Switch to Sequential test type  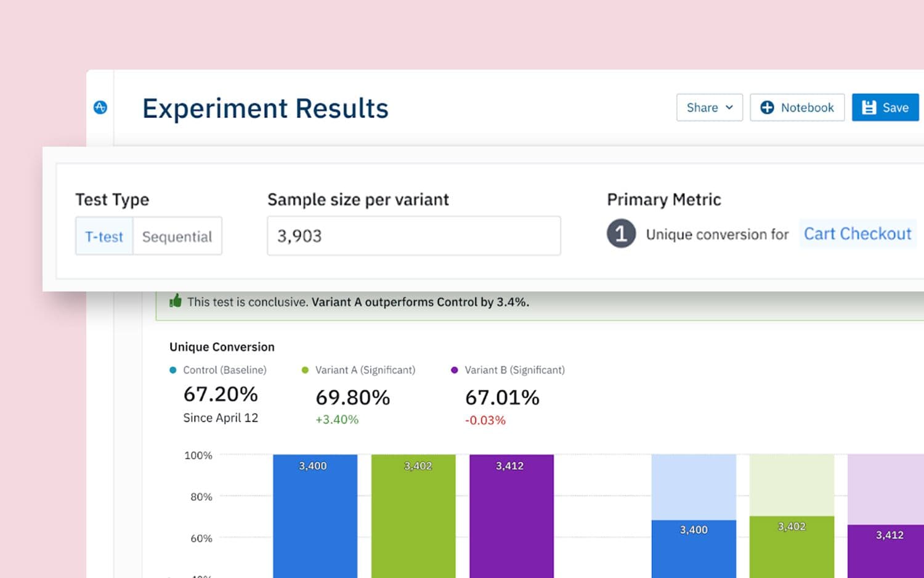point(177,236)
